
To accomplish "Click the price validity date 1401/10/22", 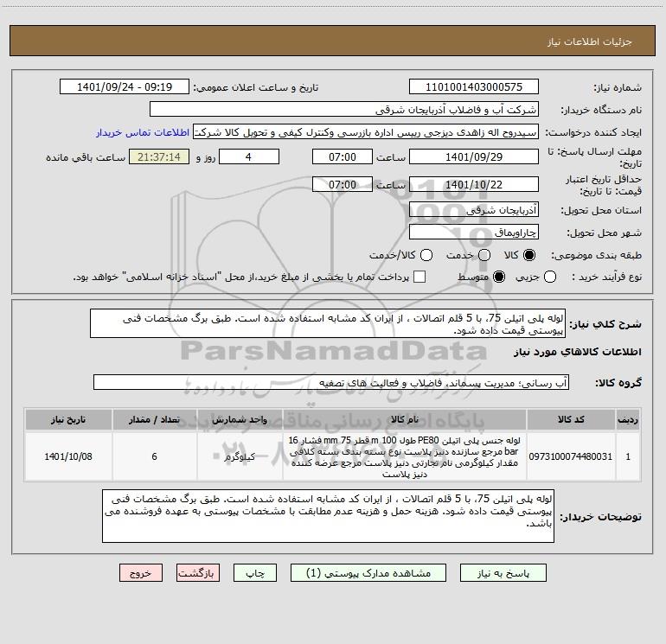I will coord(474,184).
